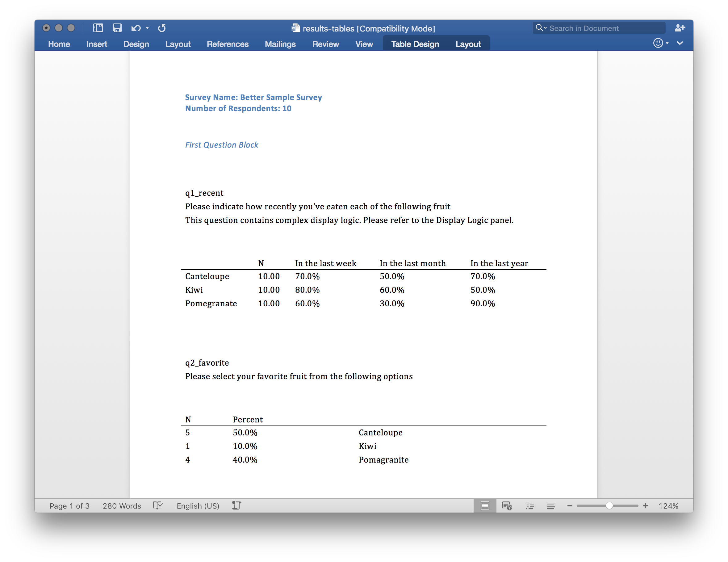Undo the last action
Image resolution: width=728 pixels, height=562 pixels.
pos(135,28)
